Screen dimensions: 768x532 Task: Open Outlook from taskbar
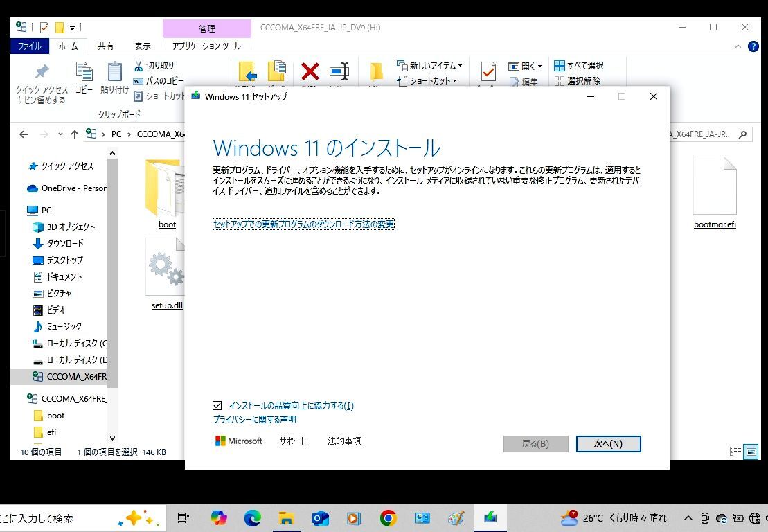pyautogui.click(x=321, y=517)
